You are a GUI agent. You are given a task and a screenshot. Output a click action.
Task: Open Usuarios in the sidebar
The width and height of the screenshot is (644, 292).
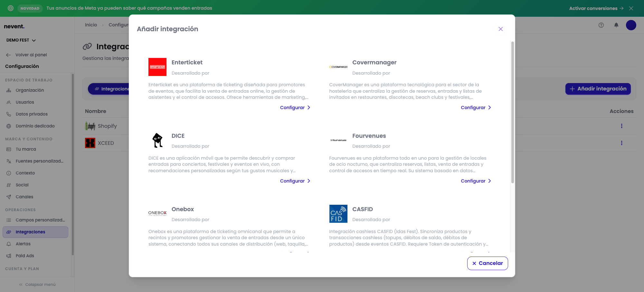click(x=35, y=102)
